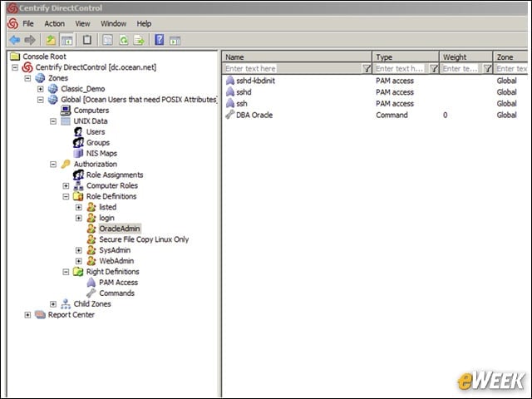Select the Users node under UNIX Data

pyautogui.click(x=96, y=131)
